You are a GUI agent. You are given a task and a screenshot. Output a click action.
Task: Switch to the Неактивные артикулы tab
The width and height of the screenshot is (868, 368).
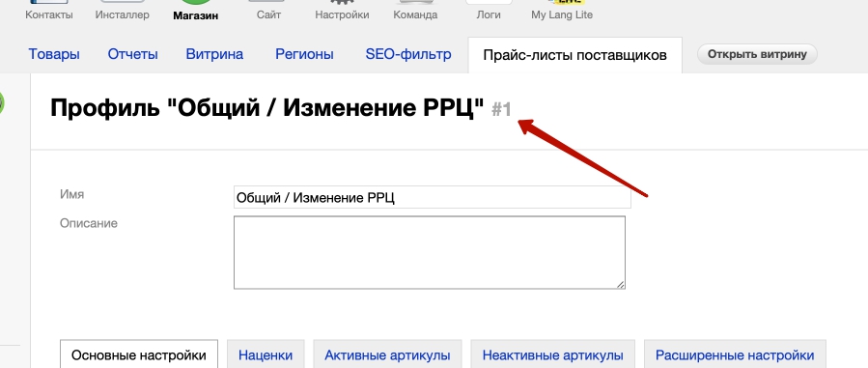(553, 354)
